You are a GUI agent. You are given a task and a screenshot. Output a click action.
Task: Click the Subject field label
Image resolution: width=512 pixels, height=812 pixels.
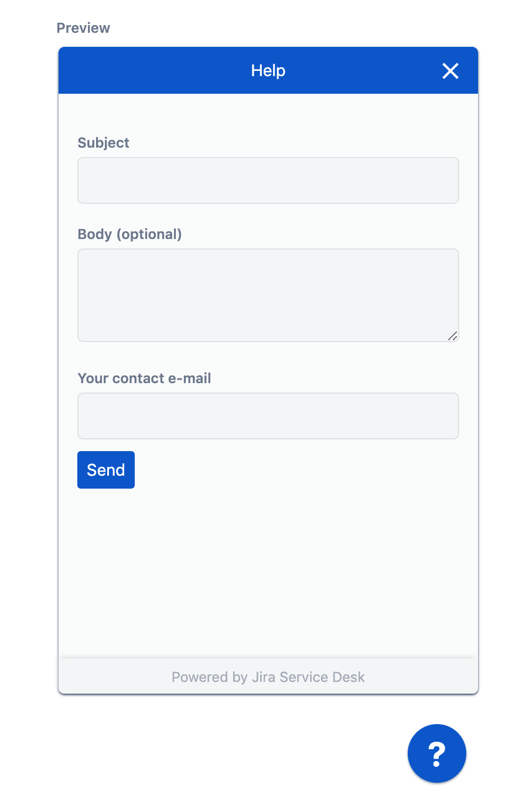103,142
